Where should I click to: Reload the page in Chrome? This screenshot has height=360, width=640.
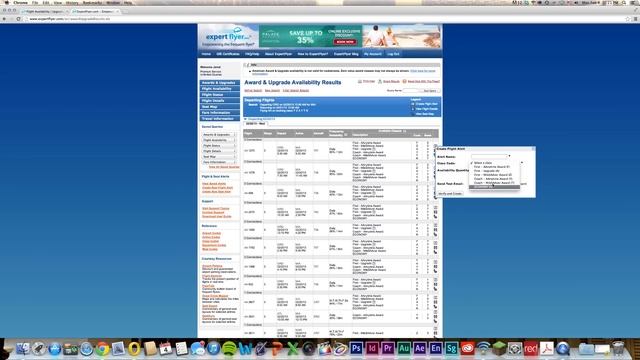(x=18, y=19)
